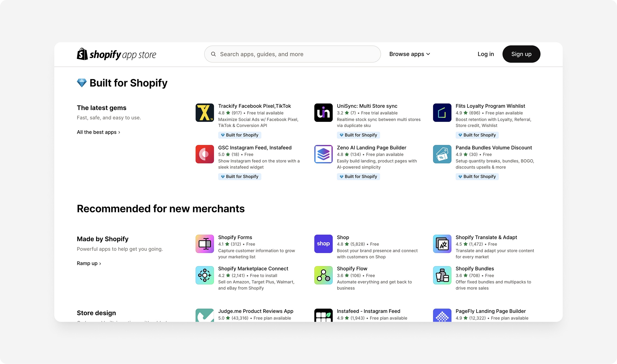Screen dimensions: 617x364
Task: Open the Flits Loyalty Program app icon
Action: tap(442, 113)
